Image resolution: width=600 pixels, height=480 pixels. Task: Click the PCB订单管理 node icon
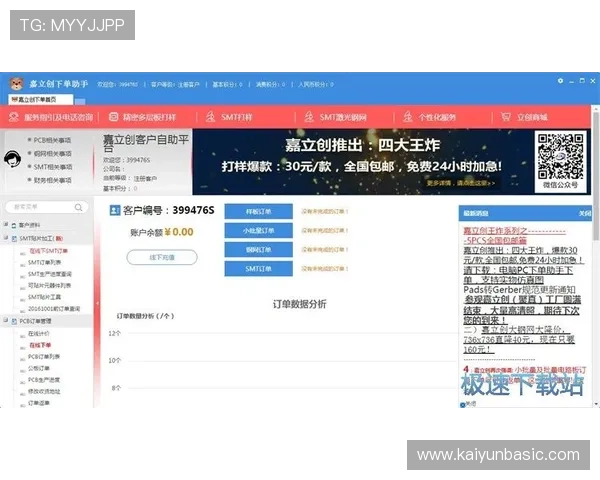coord(14,321)
